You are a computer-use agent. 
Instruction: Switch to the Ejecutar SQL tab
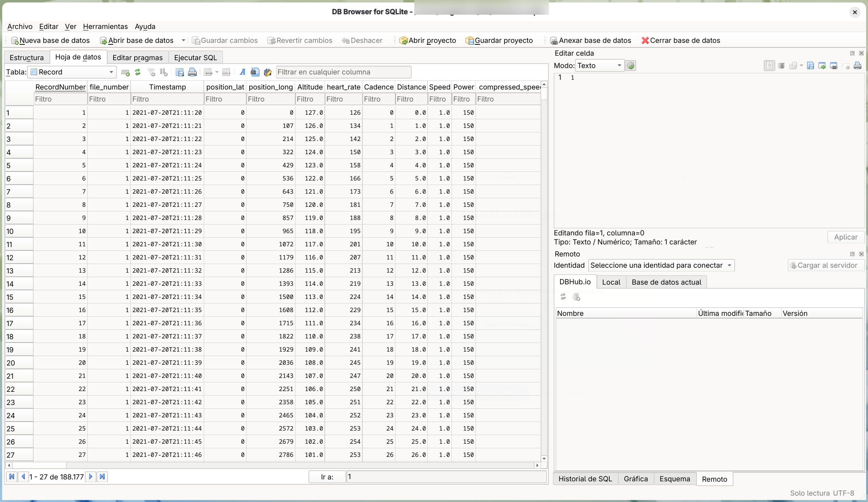click(195, 58)
